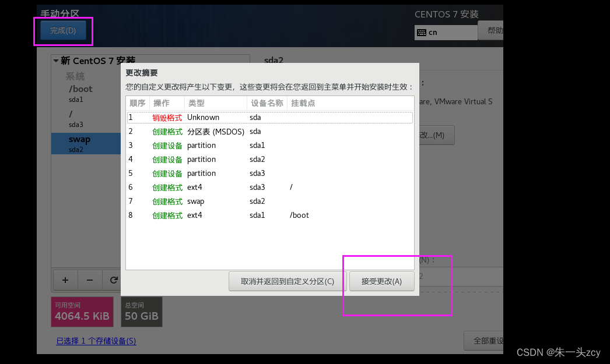
Task: Click the 总空间 50 GiB box
Action: coord(142,312)
